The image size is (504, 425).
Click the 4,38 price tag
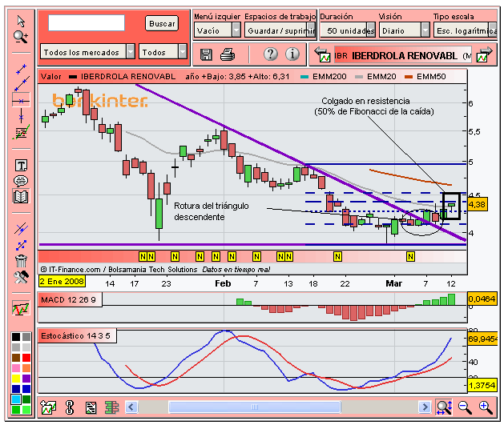coord(477,204)
